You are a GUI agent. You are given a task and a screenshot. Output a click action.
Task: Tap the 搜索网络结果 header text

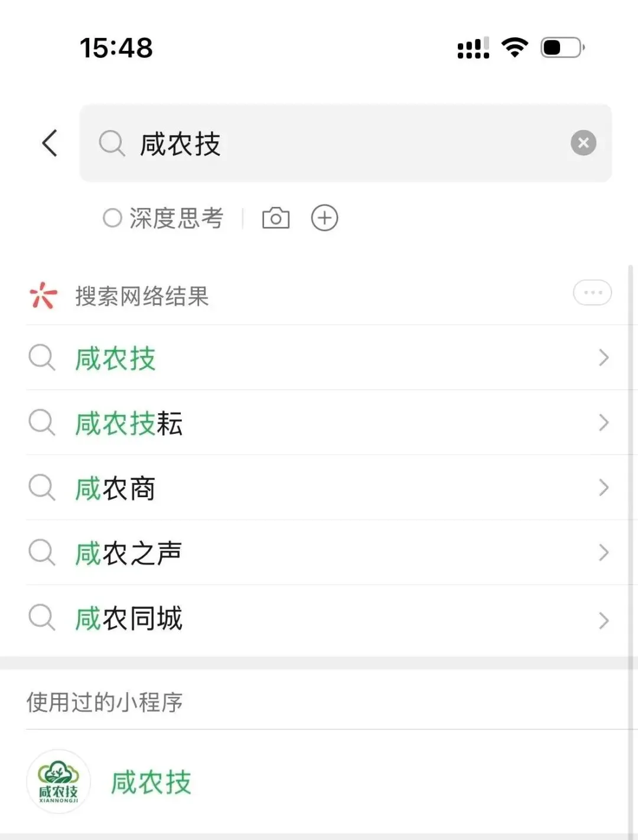tap(142, 296)
